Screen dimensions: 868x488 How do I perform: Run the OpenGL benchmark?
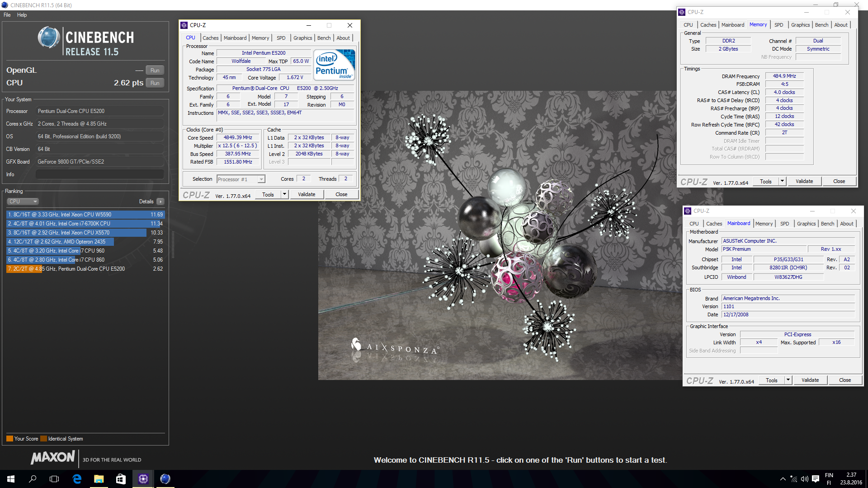pyautogui.click(x=155, y=70)
